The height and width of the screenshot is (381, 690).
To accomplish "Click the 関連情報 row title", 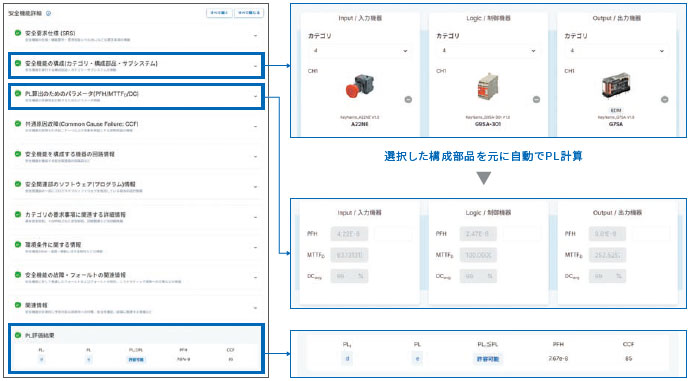I will pyautogui.click(x=36, y=305).
